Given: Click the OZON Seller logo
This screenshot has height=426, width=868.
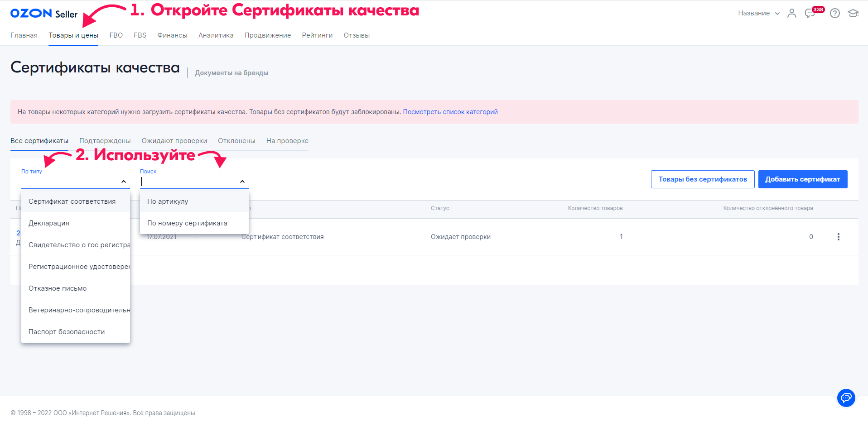Looking at the screenshot, I should pos(44,14).
